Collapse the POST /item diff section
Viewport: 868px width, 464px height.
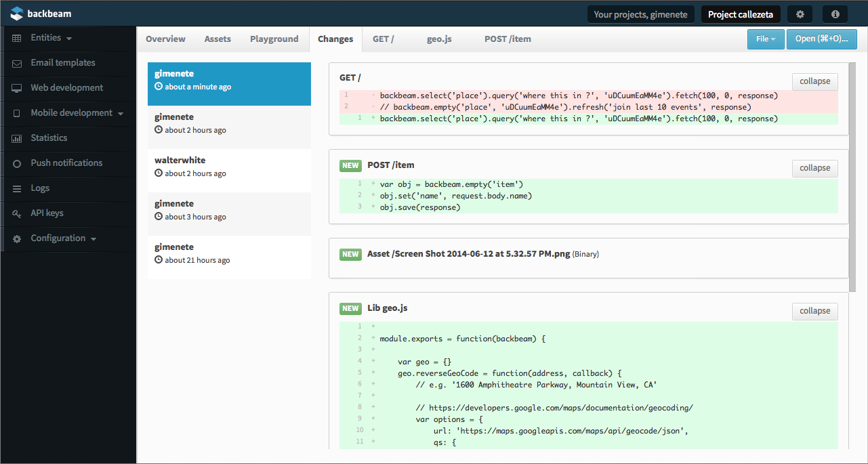[x=815, y=168]
